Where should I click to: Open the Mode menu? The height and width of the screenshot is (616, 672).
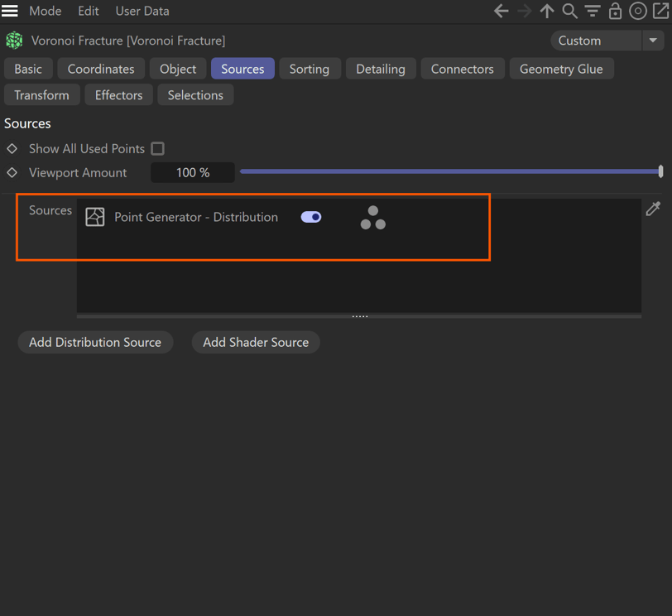(x=45, y=11)
